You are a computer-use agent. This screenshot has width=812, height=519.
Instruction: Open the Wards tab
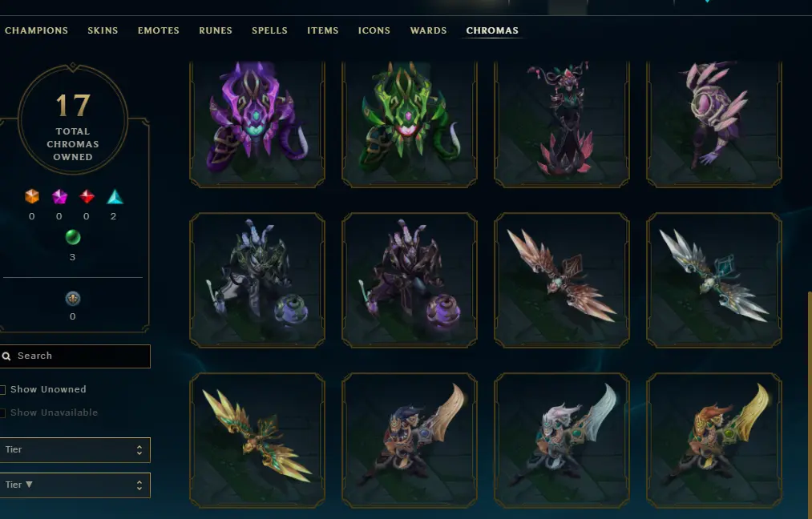click(x=428, y=30)
